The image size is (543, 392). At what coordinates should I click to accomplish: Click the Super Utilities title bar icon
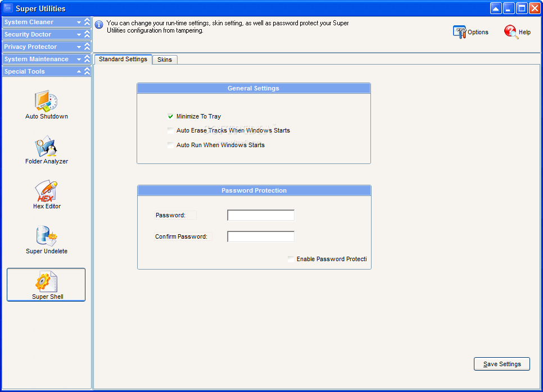coord(8,8)
